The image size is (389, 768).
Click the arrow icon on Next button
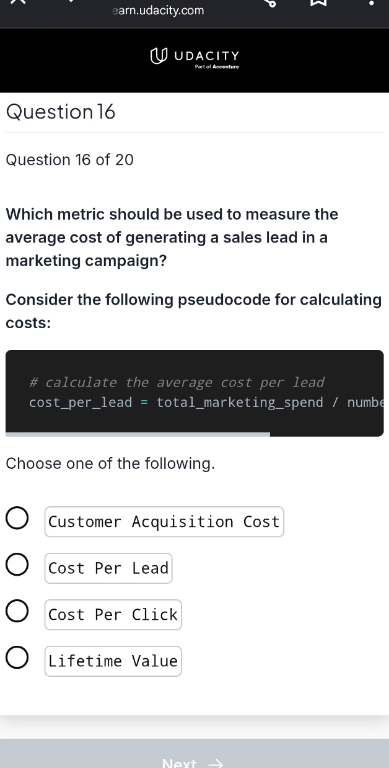(x=215, y=764)
